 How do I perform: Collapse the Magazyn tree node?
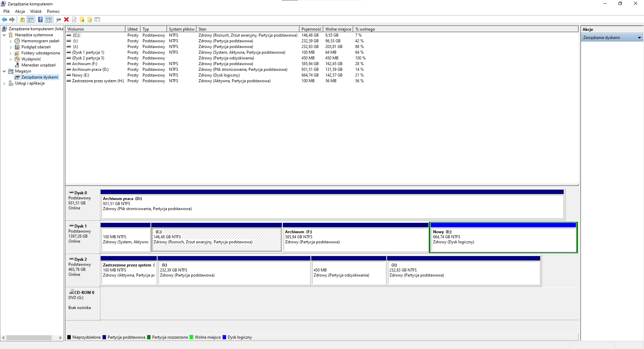pyautogui.click(x=4, y=71)
